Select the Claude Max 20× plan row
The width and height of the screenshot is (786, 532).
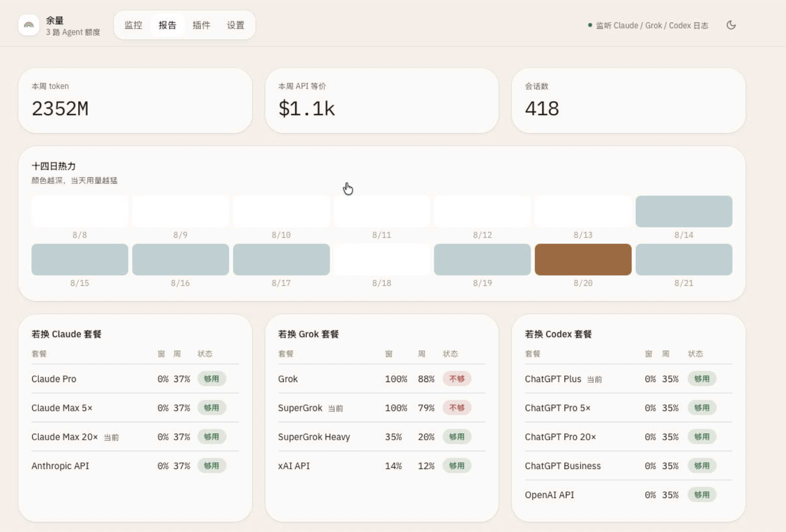135,437
